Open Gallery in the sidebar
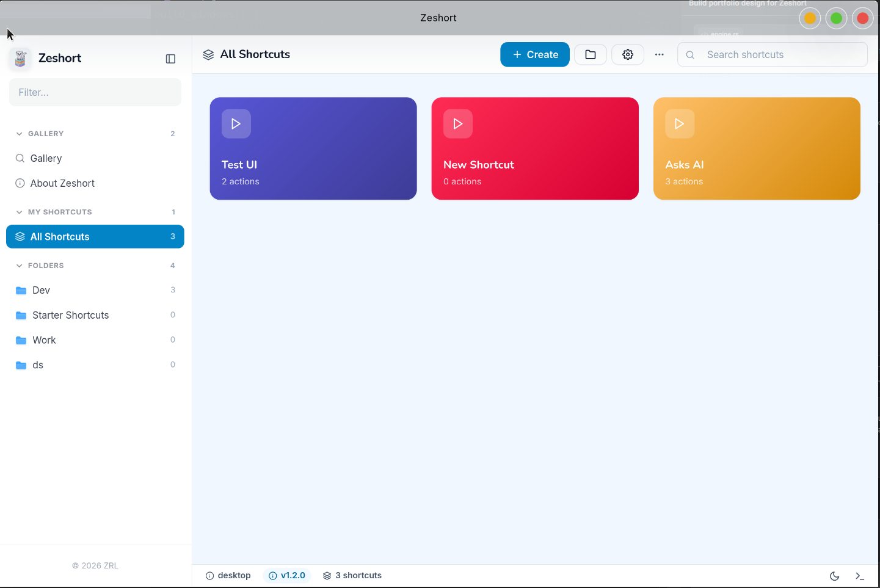 point(95,158)
